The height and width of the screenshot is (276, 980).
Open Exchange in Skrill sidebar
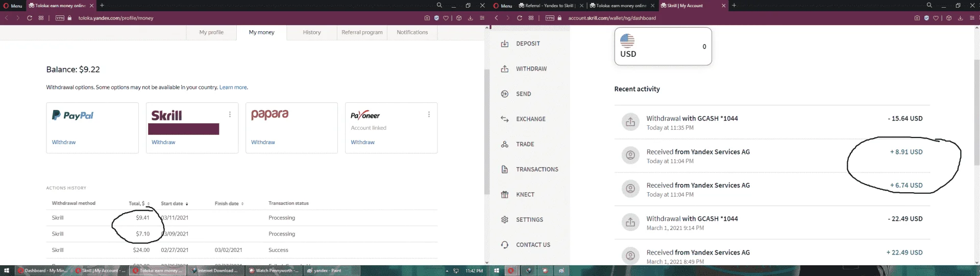[530, 119]
